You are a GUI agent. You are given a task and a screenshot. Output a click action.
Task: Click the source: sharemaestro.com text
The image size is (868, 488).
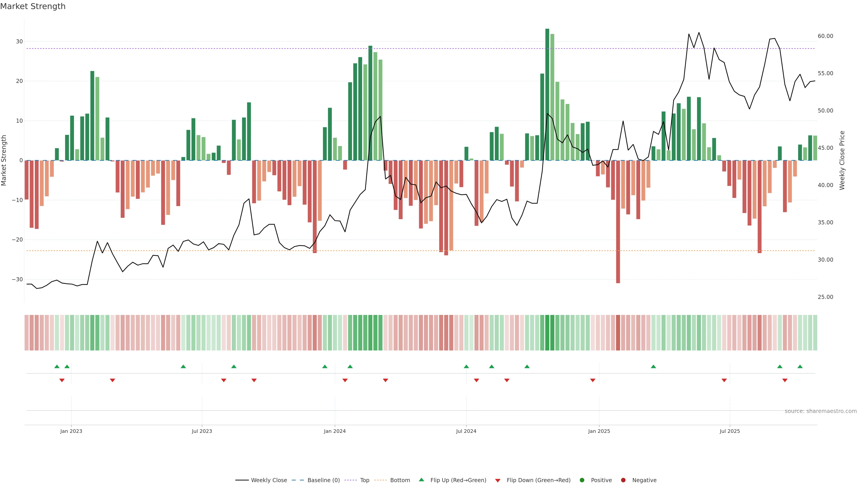click(821, 411)
